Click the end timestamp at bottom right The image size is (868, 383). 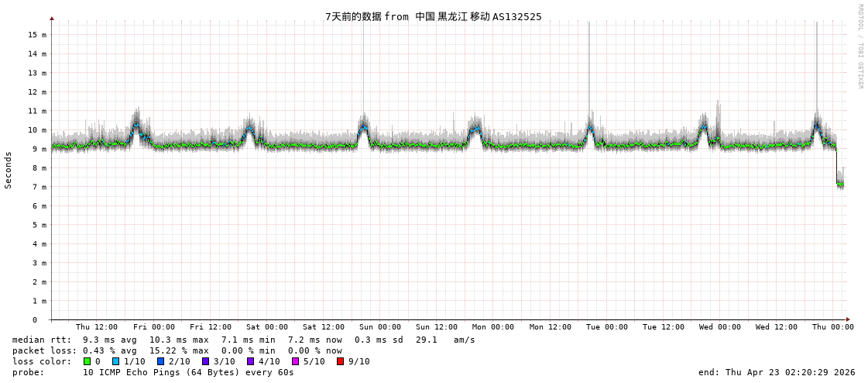[777, 372]
